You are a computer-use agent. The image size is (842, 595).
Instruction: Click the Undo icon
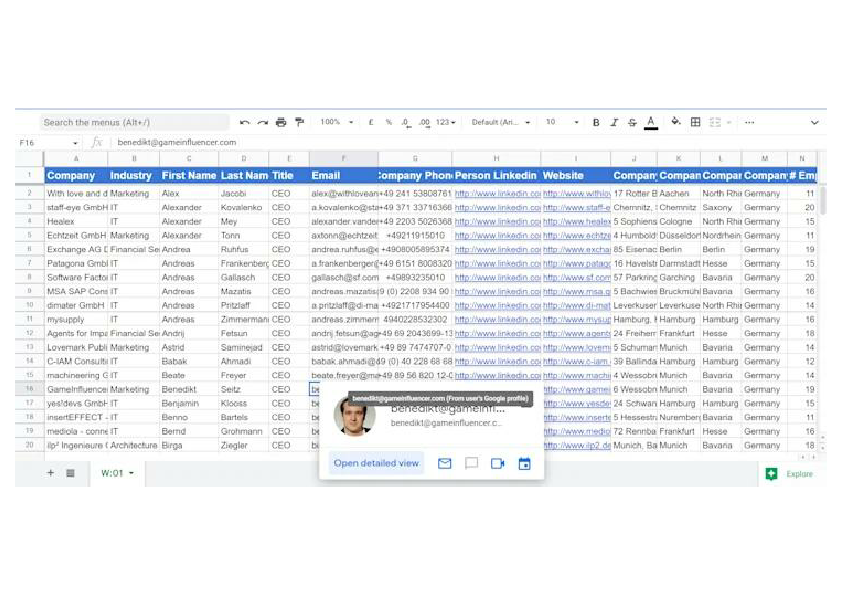coord(247,121)
